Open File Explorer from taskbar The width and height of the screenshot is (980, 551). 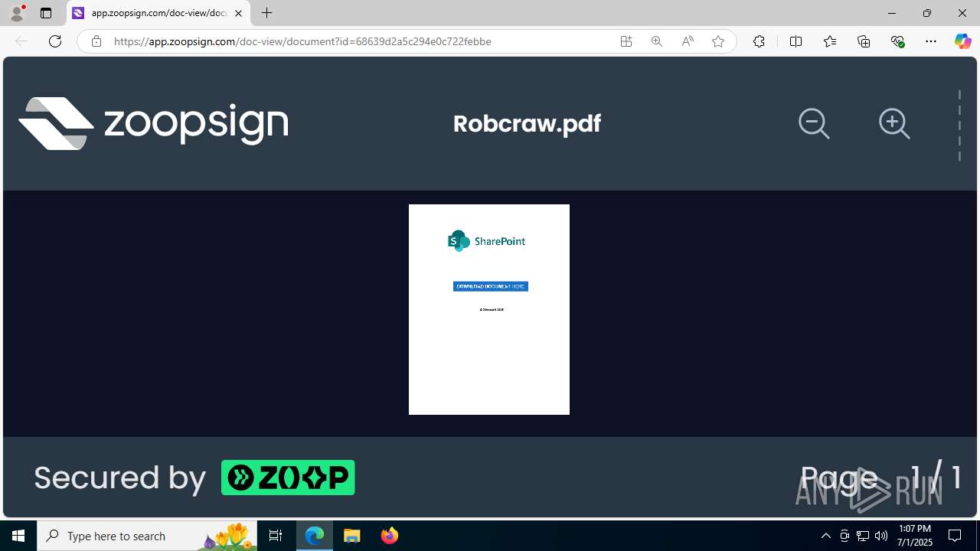tap(352, 536)
